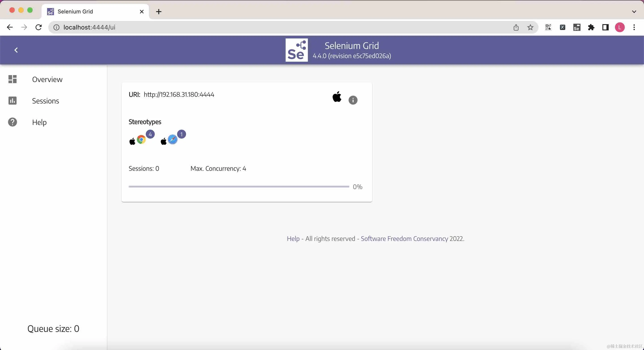Select Sessions in the sidebar

tap(45, 101)
